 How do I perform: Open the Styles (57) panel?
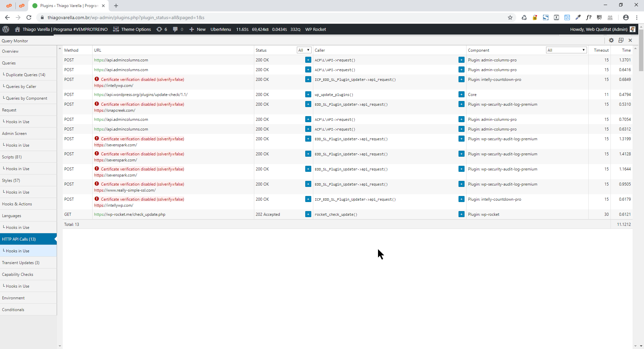coord(28,181)
